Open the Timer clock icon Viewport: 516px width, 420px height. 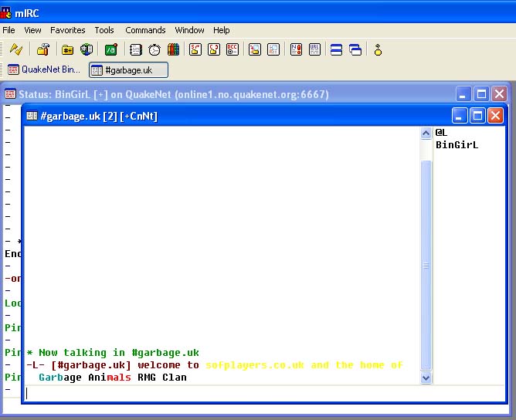154,49
